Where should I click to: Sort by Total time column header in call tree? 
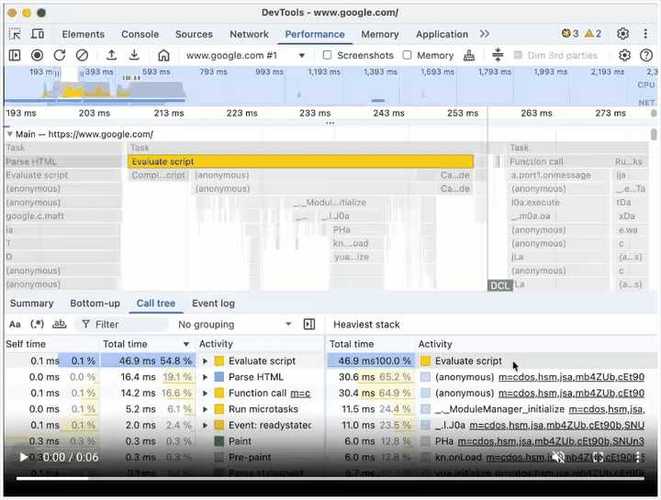148,344
